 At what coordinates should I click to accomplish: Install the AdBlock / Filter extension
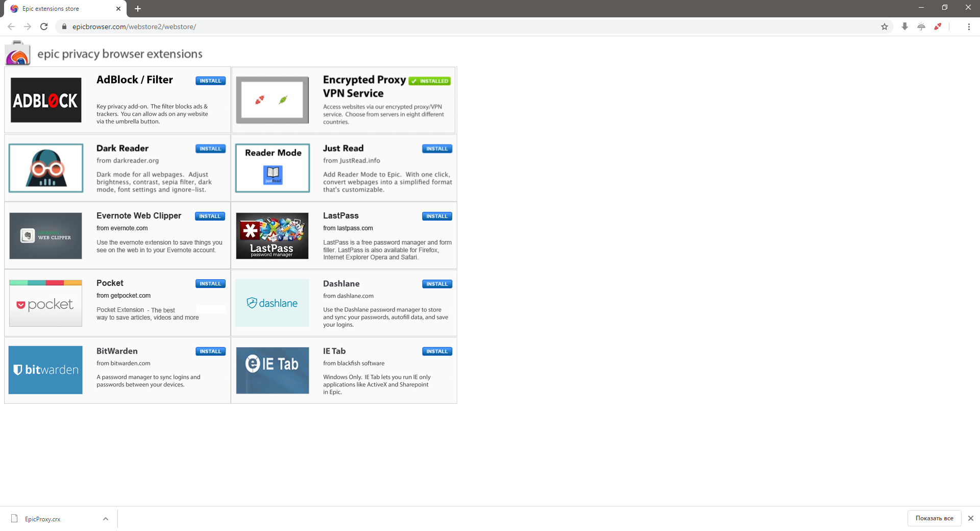210,81
